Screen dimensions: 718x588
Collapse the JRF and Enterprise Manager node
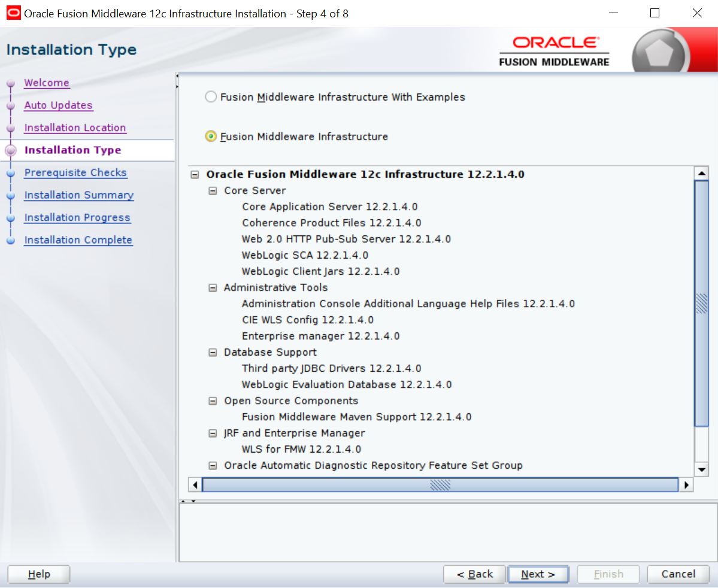213,433
